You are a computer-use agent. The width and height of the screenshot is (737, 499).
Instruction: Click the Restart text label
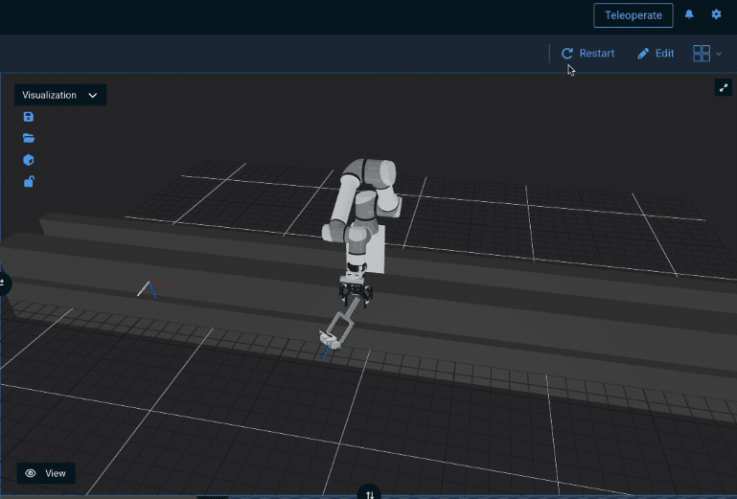[x=597, y=53]
